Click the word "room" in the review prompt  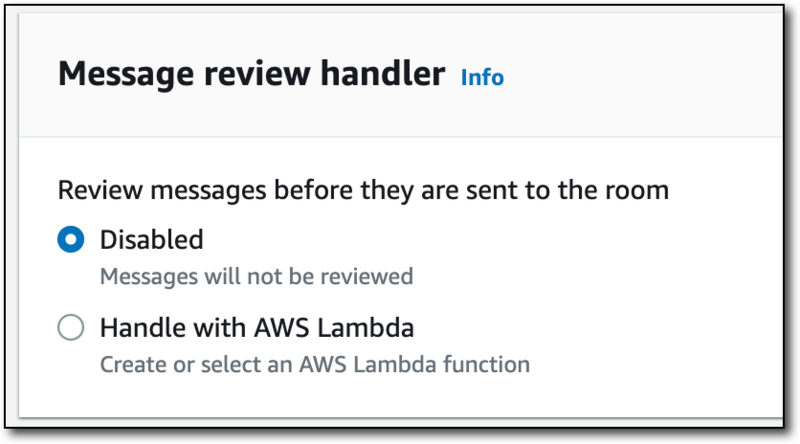pos(636,190)
